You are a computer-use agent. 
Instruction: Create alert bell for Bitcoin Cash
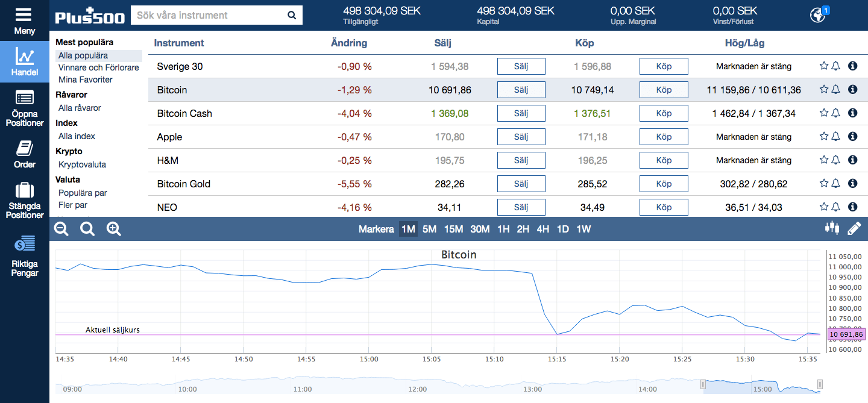pyautogui.click(x=835, y=113)
